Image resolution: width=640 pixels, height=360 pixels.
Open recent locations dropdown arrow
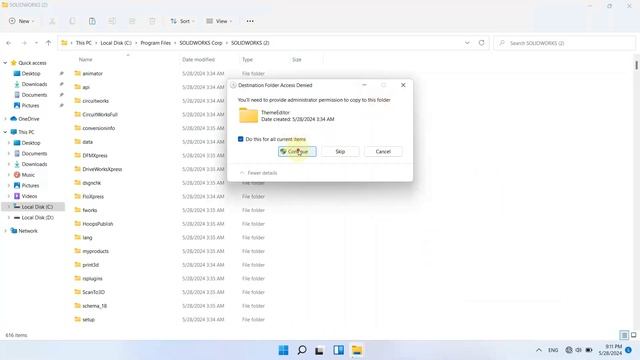pyautogui.click(x=36, y=43)
